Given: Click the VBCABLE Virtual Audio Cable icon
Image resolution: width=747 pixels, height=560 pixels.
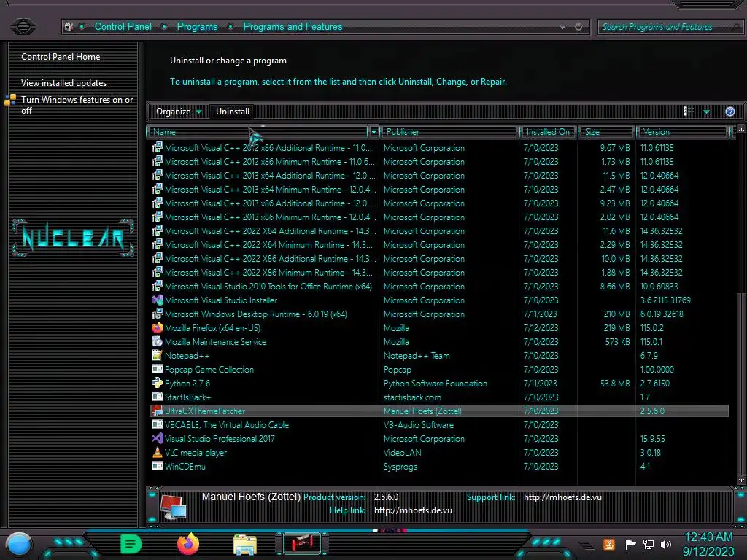Looking at the screenshot, I should point(158,425).
